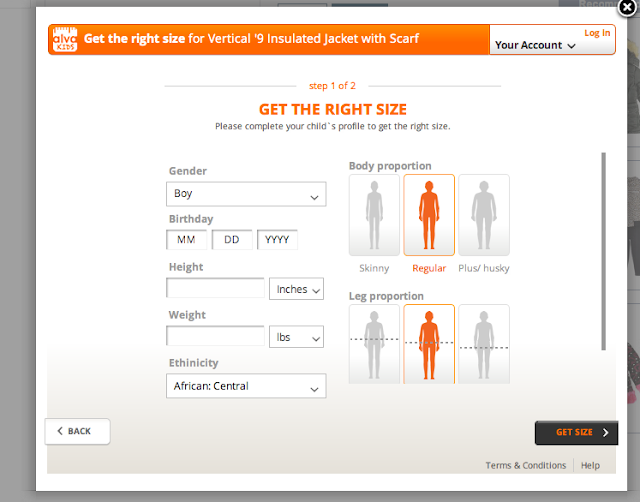Viewport: 640px width, 502px height.
Task: Select the Skinny body proportion figure
Action: (x=374, y=215)
